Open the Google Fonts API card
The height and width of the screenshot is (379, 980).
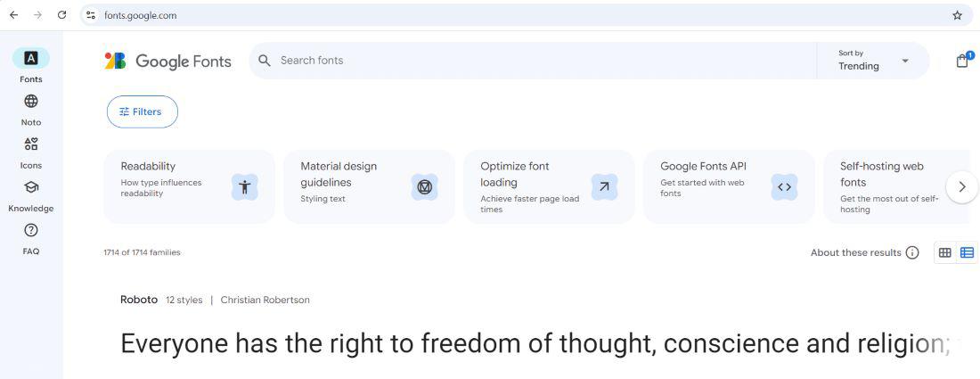click(x=729, y=186)
